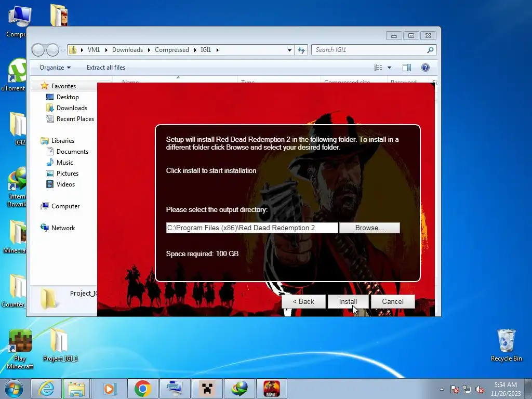The height and width of the screenshot is (399, 532).
Task: Launch Google Chrome from the taskbar
Action: pos(142,389)
